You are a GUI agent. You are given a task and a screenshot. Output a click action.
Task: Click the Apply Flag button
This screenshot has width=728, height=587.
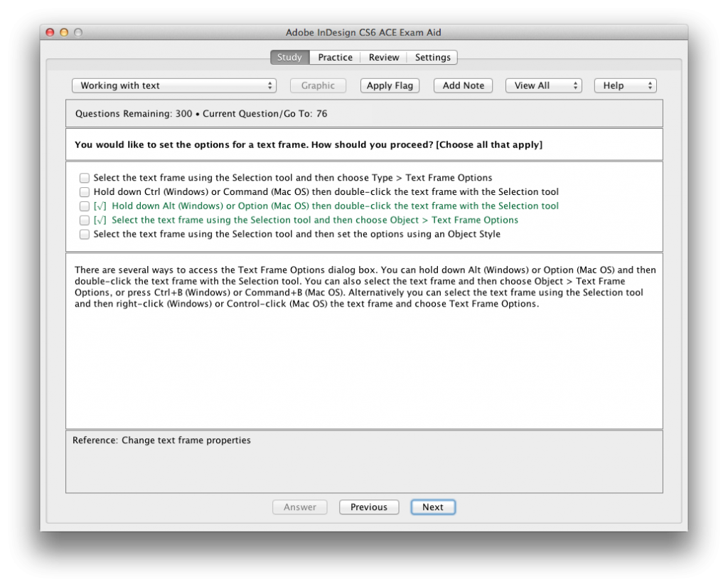[x=390, y=85]
